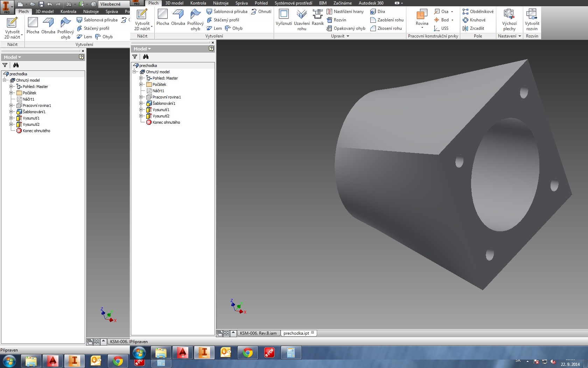The height and width of the screenshot is (368, 588).
Task: Open the Upravit panel dropdown
Action: [340, 36]
